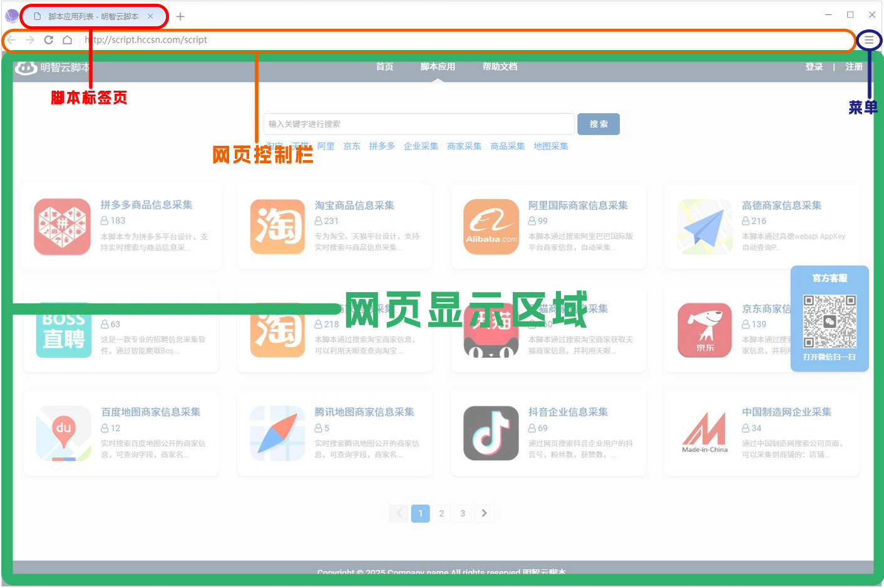The height and width of the screenshot is (588, 884).
Task: Click the user count 69 on Douyin card
Action: click(538, 428)
